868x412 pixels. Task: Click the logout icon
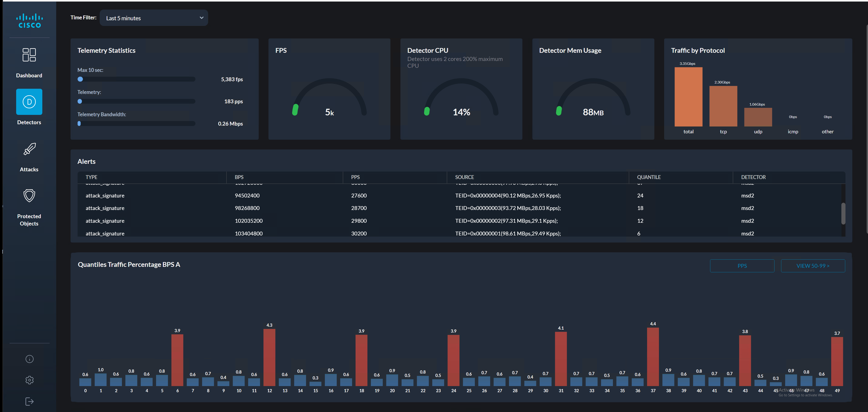[29, 401]
